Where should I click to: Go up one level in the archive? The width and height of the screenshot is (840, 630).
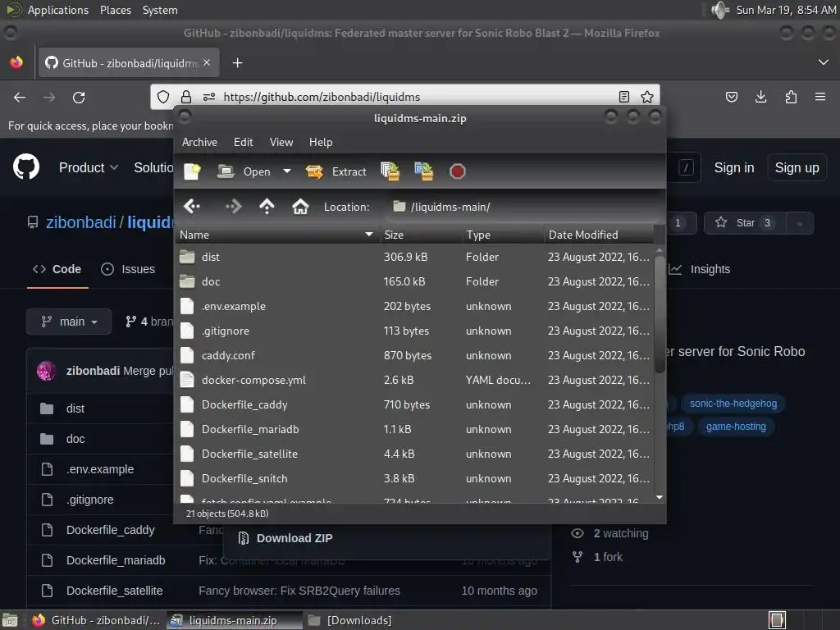coord(267,206)
